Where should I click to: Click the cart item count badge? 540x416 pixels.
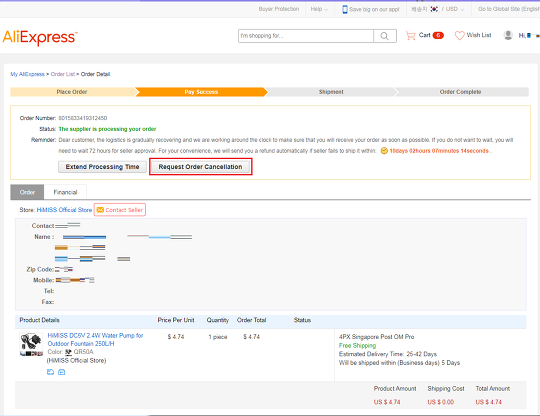(438, 35)
